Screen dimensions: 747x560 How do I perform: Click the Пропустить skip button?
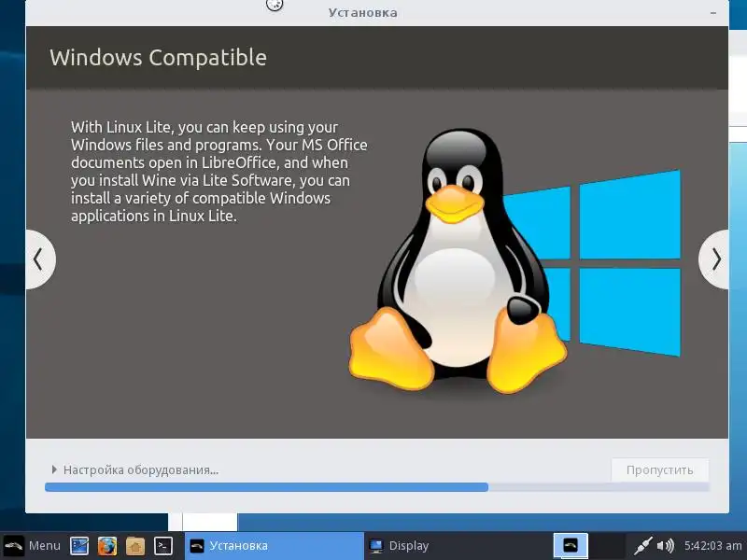click(659, 470)
